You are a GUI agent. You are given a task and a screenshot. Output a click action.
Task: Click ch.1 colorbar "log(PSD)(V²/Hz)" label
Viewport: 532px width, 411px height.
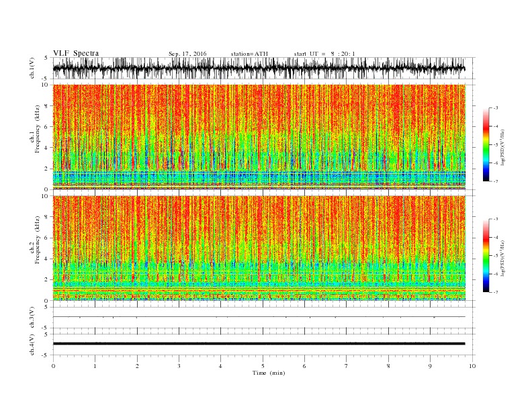tap(503, 148)
